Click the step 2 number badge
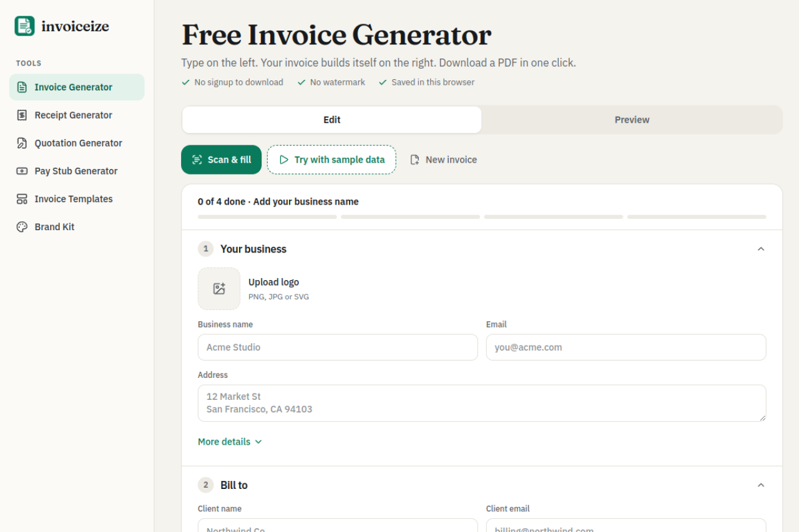This screenshot has width=799, height=532. point(206,485)
